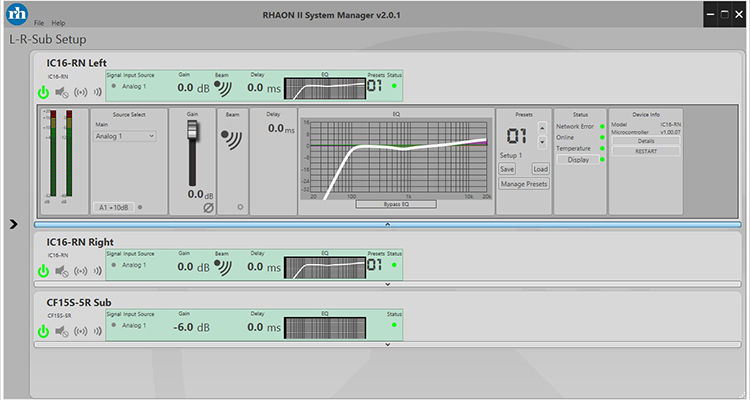Toggle the A1 +10dB boost button
Screen dimensions: 750x400
(x=116, y=207)
